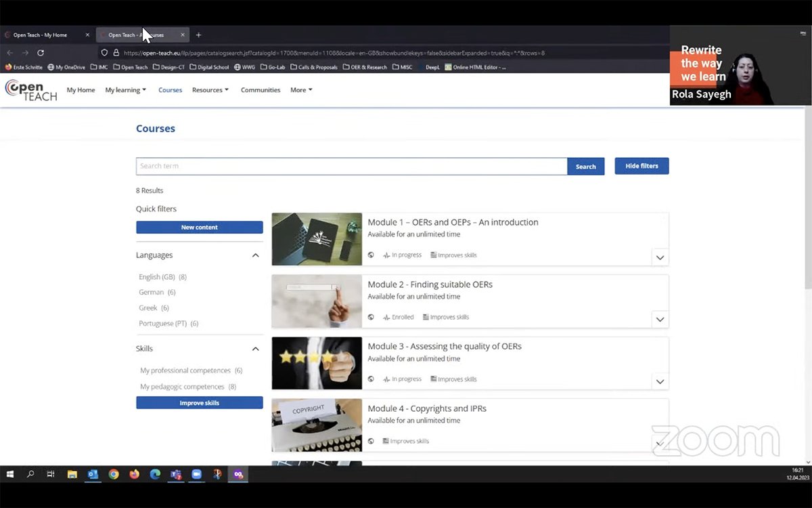Open Microsoft Edge from the taskbar
Screen dimensions: 812x508
[x=155, y=474]
